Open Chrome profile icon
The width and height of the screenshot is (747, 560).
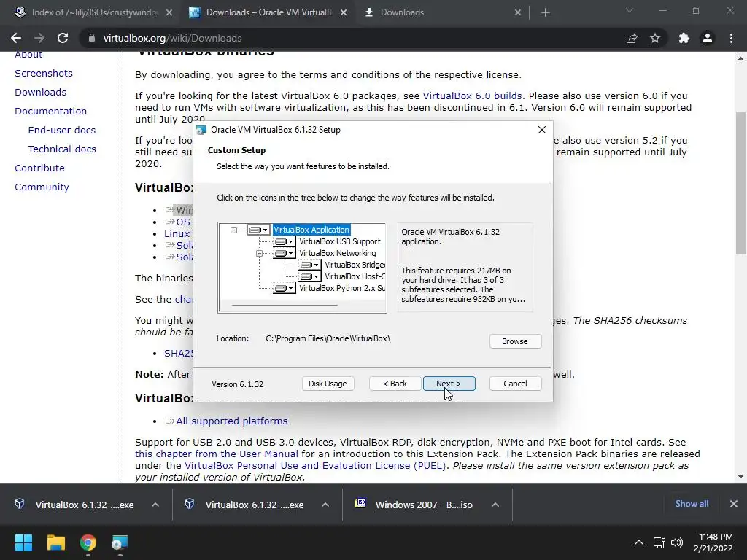tap(708, 38)
